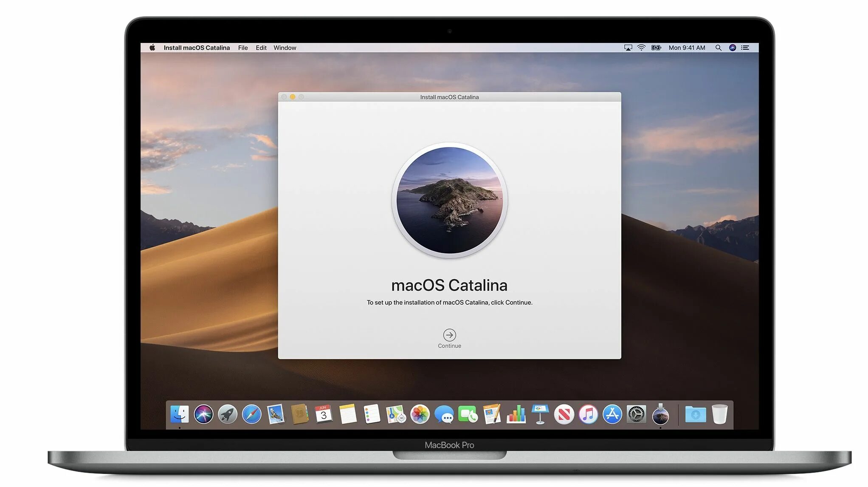Viewport: 868px width, 487px height.
Task: Open Install macOS Catalina app menu
Action: (197, 48)
